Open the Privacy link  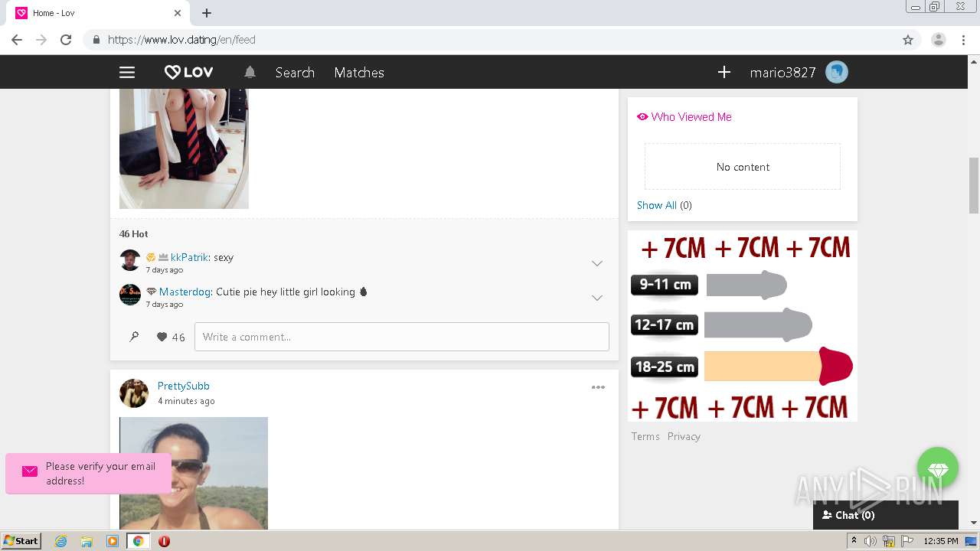coord(684,436)
